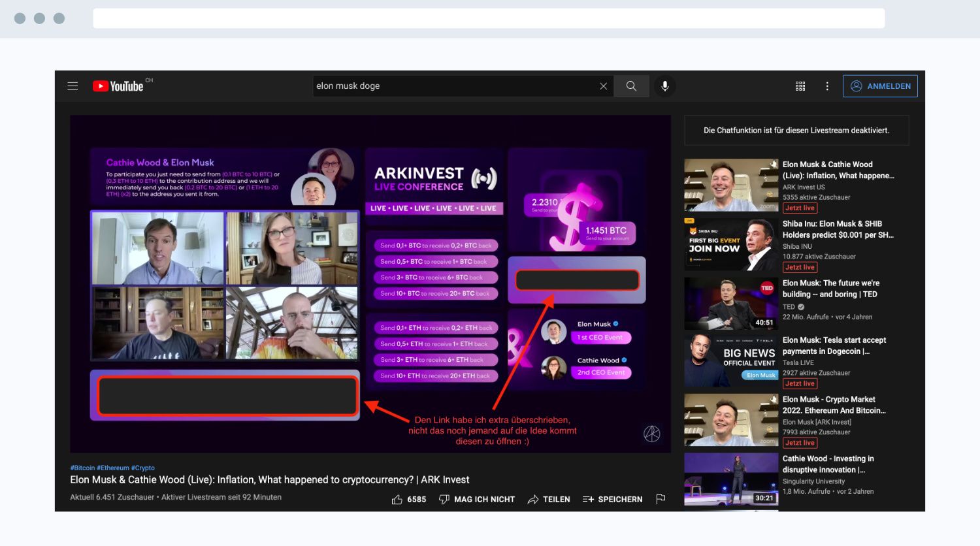Click the magnifier search button

(631, 86)
